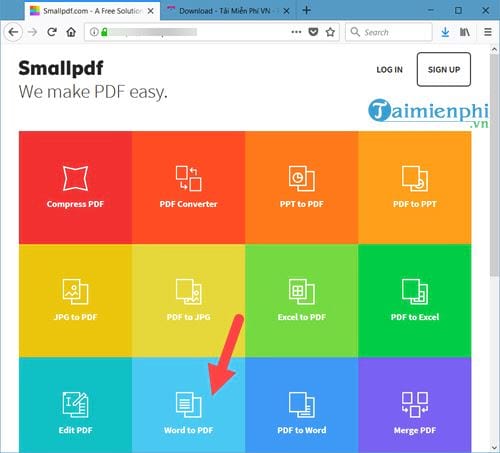Select the PDF to PPT tile
Screen dimensions: 500x453
click(x=415, y=187)
